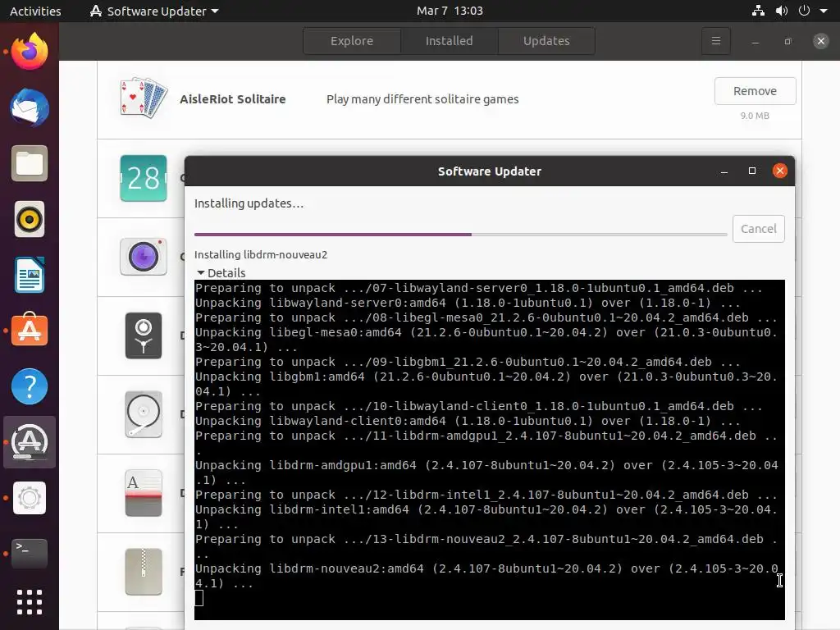Viewport: 840px width, 630px height.
Task: Minimize the Software Updater dialog
Action: click(724, 171)
